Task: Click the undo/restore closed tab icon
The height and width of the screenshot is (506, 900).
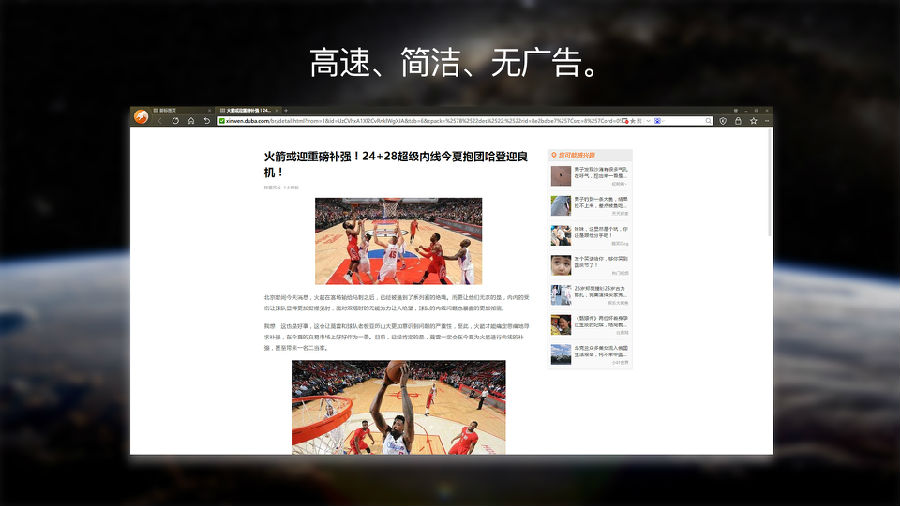Action: click(207, 121)
